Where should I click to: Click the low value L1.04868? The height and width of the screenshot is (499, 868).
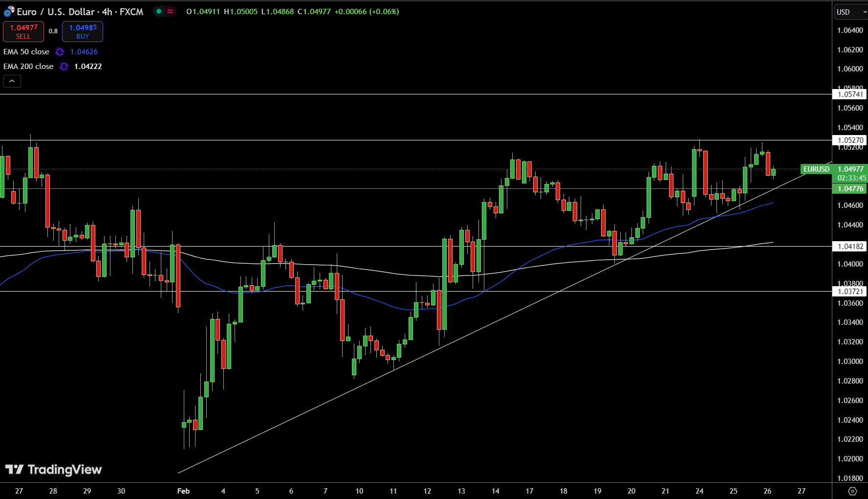278,11
